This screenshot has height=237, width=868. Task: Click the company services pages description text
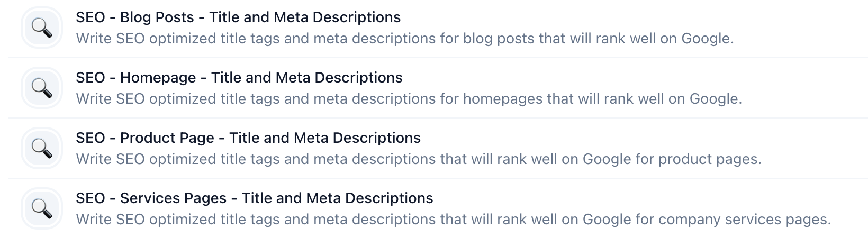[454, 220]
